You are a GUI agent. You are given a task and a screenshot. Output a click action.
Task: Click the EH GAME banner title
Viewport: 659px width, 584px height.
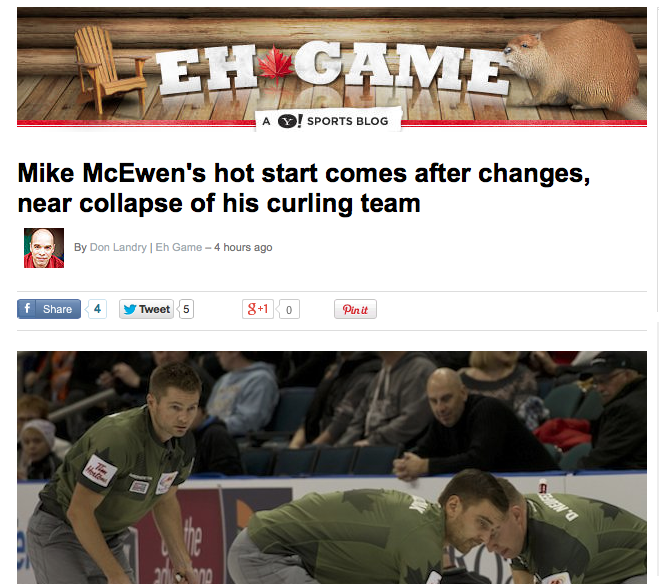click(334, 67)
